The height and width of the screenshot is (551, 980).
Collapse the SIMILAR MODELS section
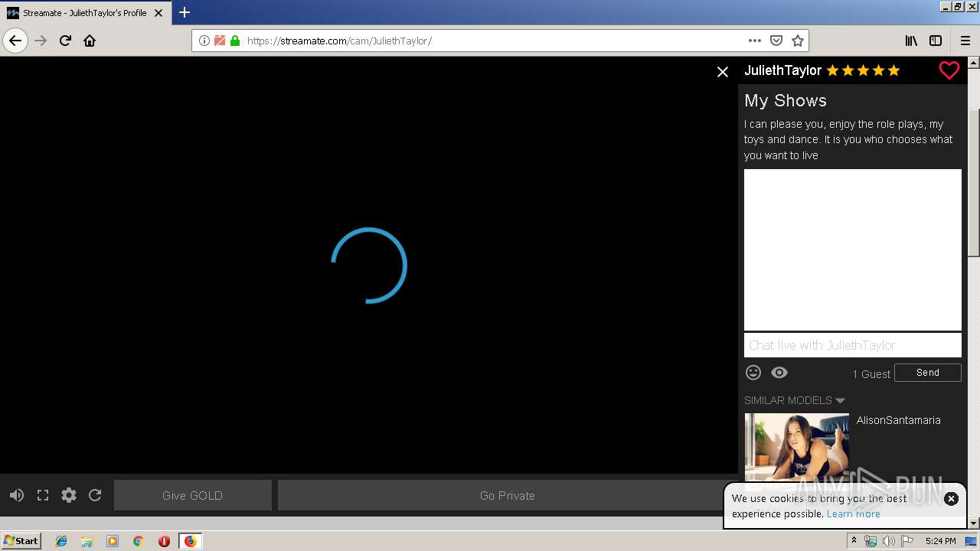[x=795, y=400]
